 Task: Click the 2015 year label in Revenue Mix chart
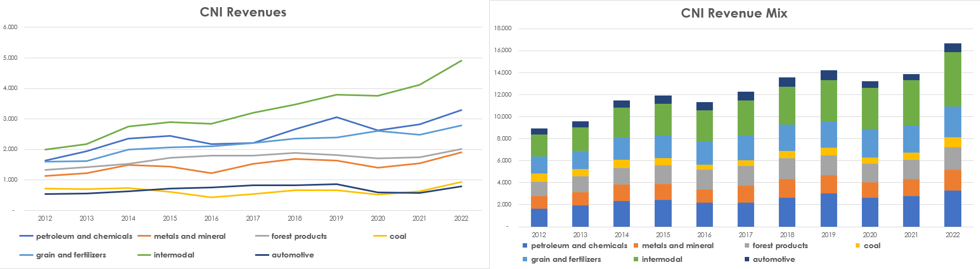pyautogui.click(x=663, y=234)
